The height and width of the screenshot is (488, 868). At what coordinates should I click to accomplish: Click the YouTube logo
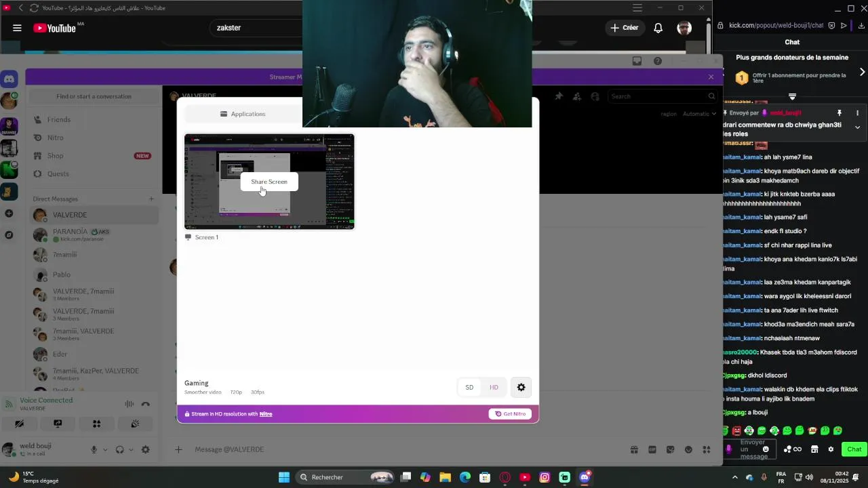click(55, 28)
